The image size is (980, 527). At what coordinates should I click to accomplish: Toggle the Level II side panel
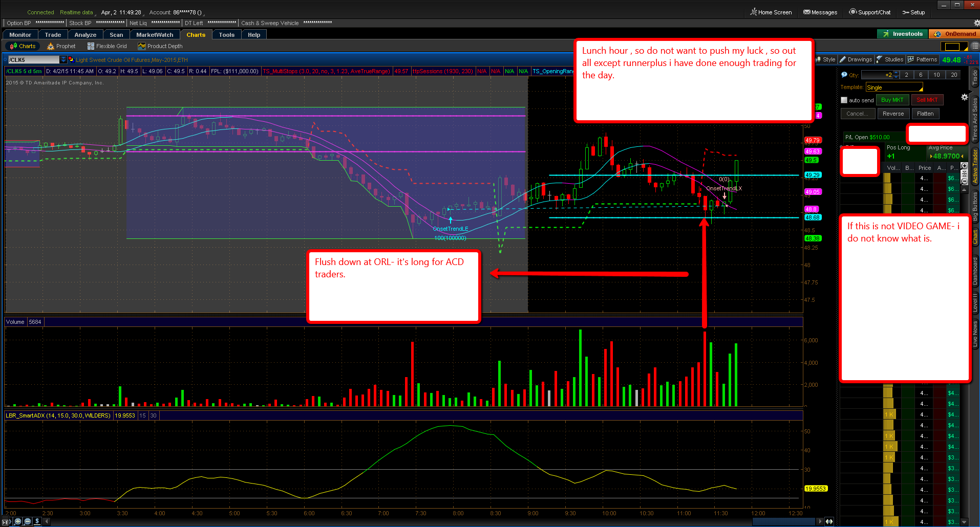coord(975,302)
